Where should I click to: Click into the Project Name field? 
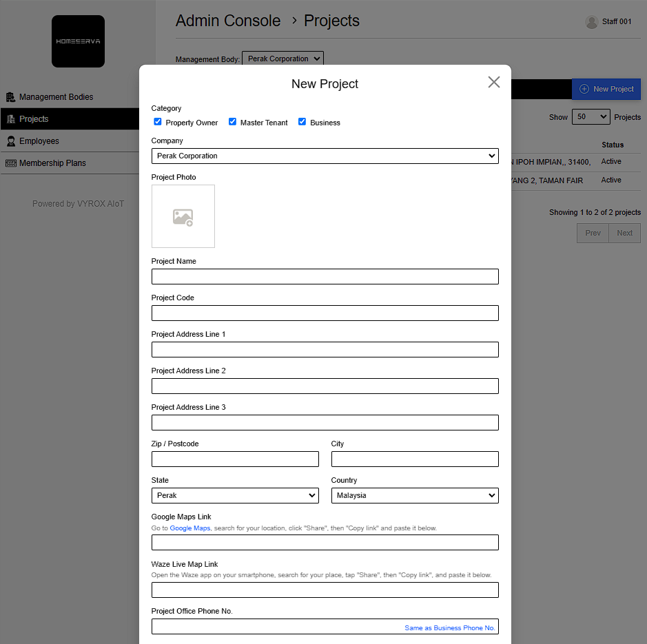click(325, 277)
